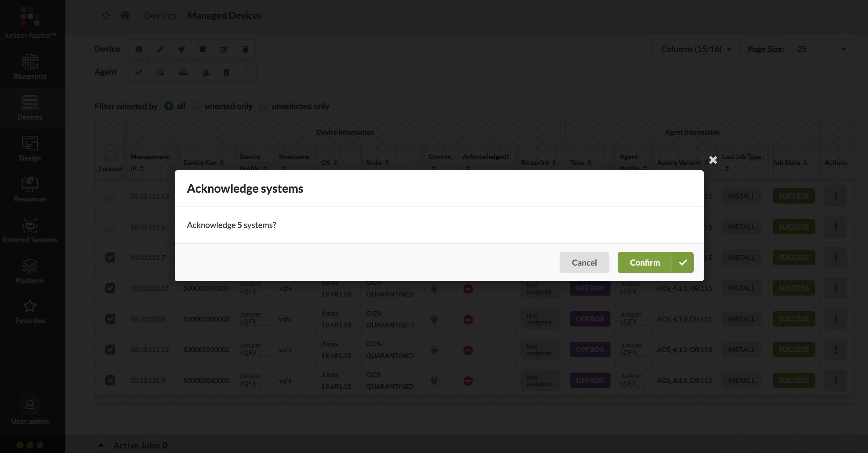The height and width of the screenshot is (453, 868).
Task: Select 'selected only' filter radio
Action: coord(196,106)
